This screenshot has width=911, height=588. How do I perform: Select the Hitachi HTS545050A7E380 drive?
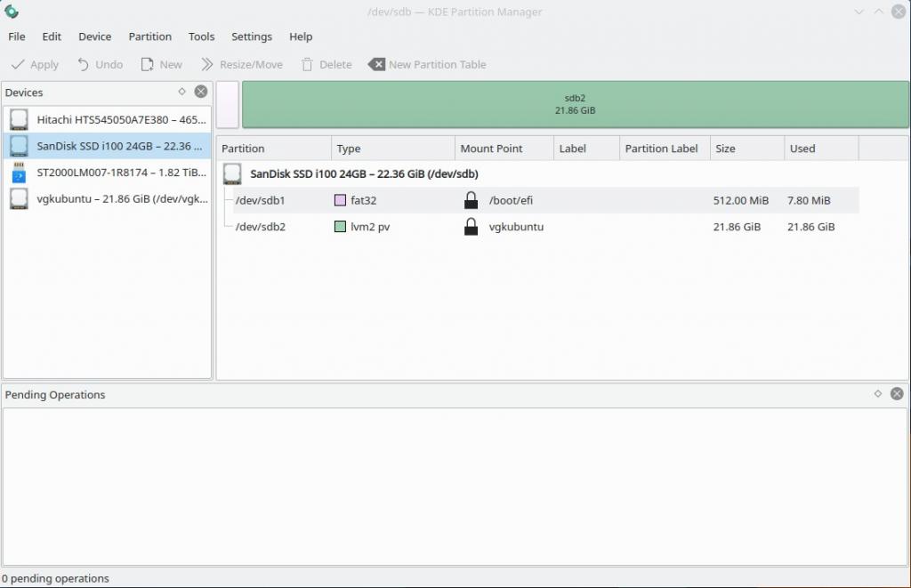pyautogui.click(x=107, y=119)
